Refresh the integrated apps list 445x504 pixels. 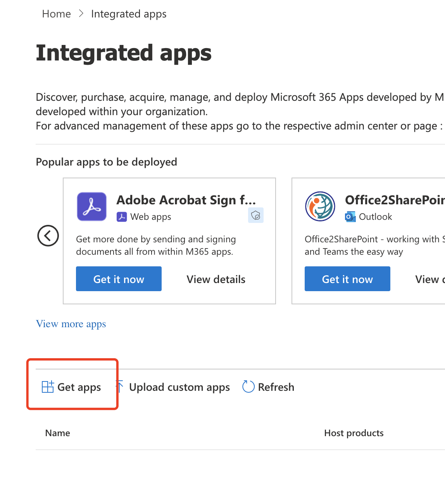pos(268,387)
